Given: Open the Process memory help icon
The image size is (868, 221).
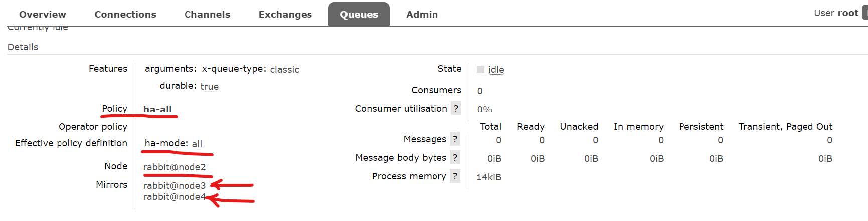Looking at the screenshot, I should 455,176.
